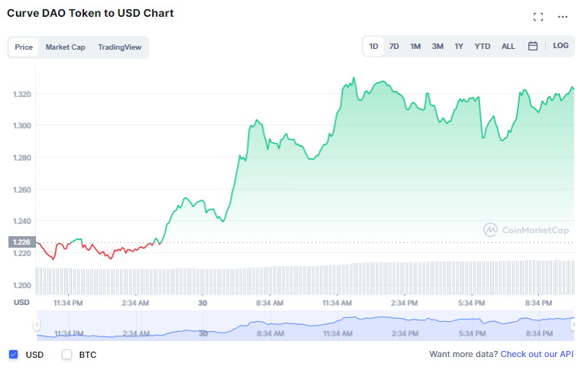Open the fullscreen chart view icon
This screenshot has width=588, height=370.
538,17
